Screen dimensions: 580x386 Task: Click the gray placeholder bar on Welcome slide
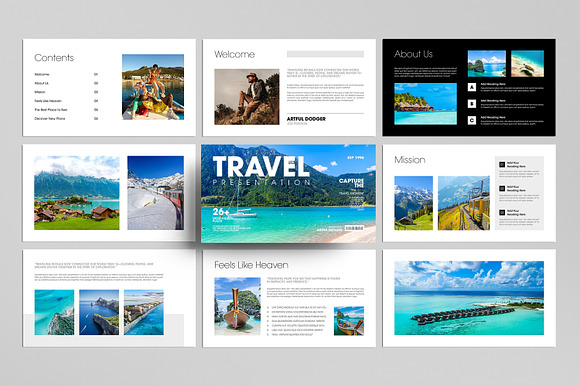pyautogui.click(x=326, y=54)
